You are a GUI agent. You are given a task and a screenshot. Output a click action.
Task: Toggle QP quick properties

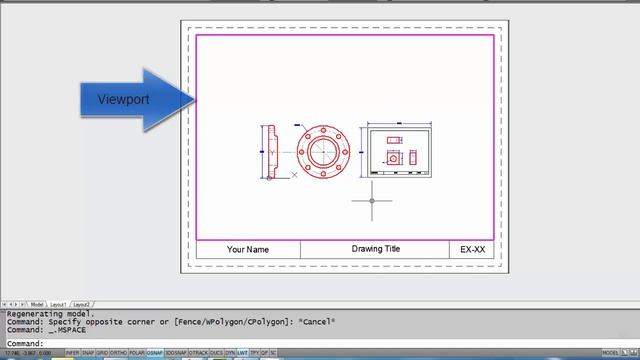[x=264, y=353]
